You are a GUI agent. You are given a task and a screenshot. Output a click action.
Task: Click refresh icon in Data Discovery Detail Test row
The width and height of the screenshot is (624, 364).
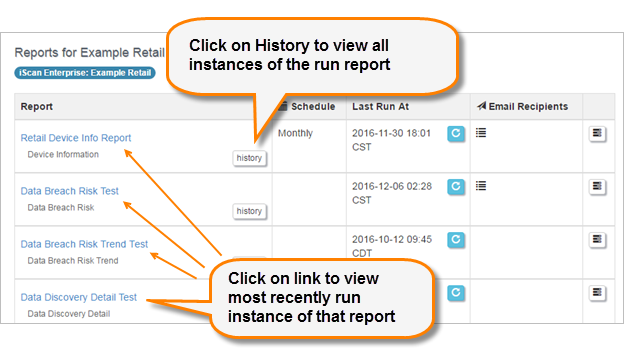pyautogui.click(x=456, y=293)
